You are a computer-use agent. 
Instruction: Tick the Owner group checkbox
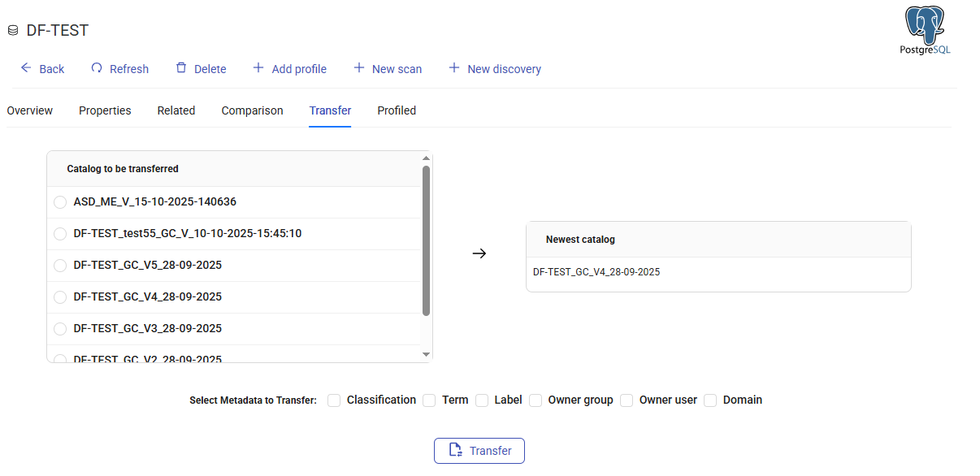pos(536,400)
